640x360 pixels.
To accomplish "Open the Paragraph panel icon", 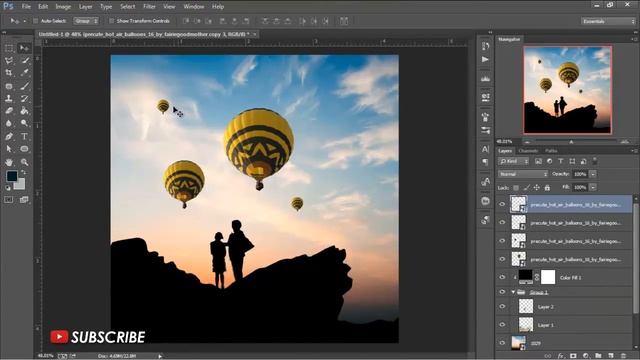I will point(485,162).
